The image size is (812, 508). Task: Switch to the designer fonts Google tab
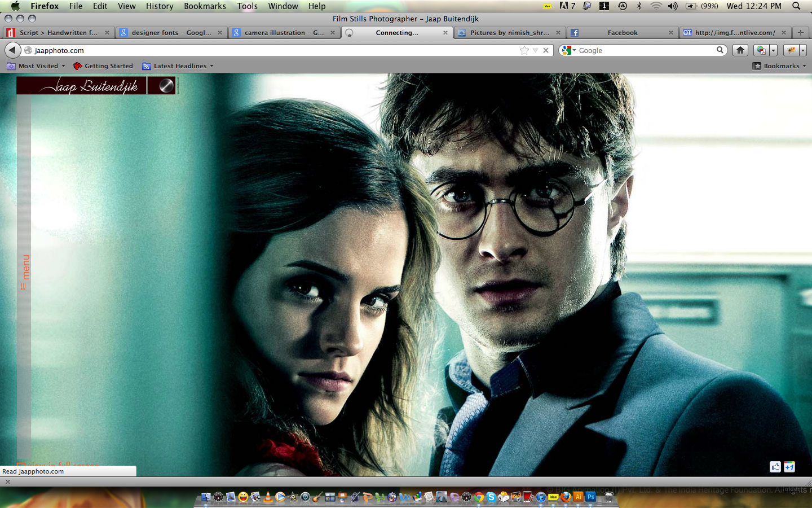pyautogui.click(x=171, y=33)
